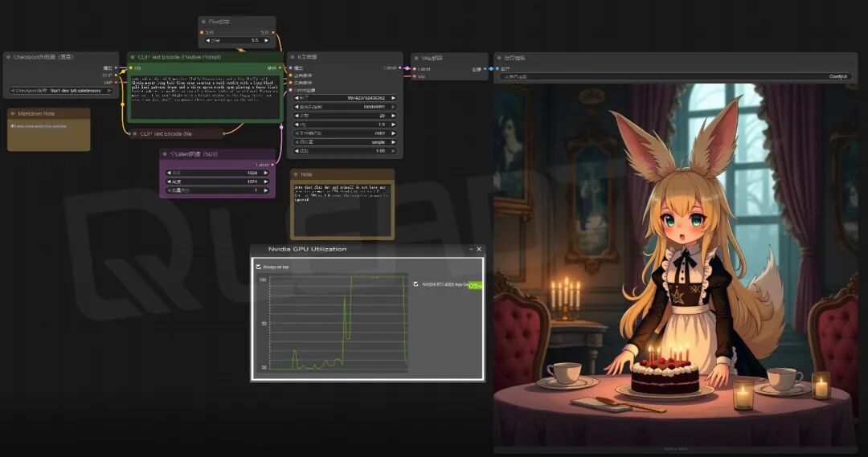The width and height of the screenshot is (868, 457).
Task: Click the Latent image input slot on the K sampler
Action: click(291, 90)
